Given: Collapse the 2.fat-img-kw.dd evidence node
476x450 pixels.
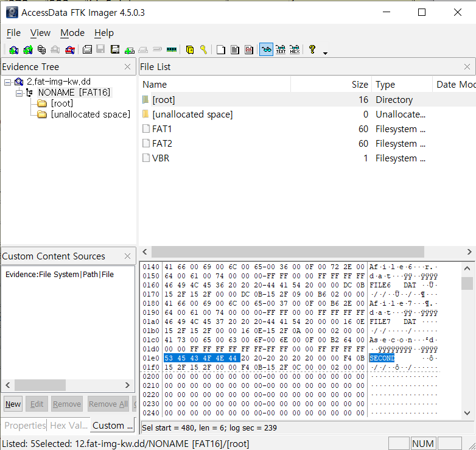Looking at the screenshot, I should (x=8, y=82).
